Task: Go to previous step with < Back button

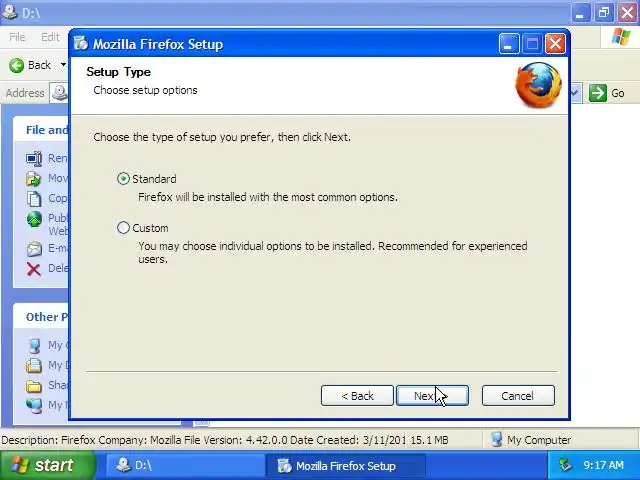Action: [x=357, y=396]
